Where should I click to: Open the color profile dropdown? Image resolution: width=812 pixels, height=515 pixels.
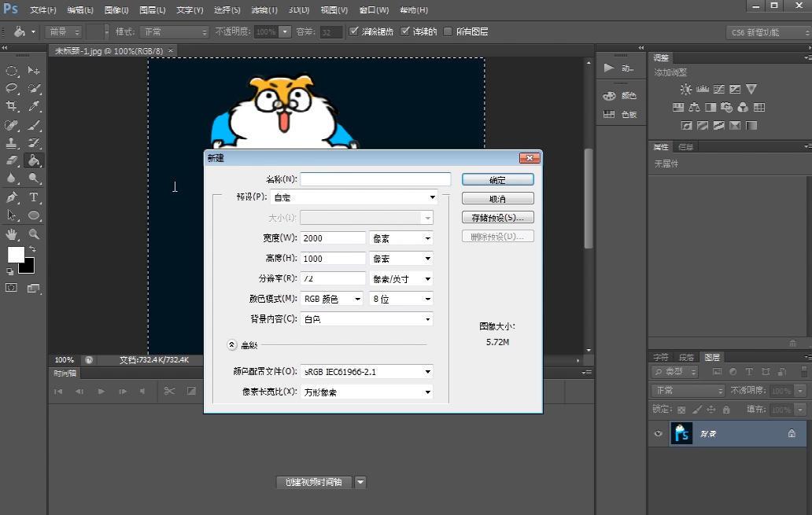pyautogui.click(x=367, y=372)
